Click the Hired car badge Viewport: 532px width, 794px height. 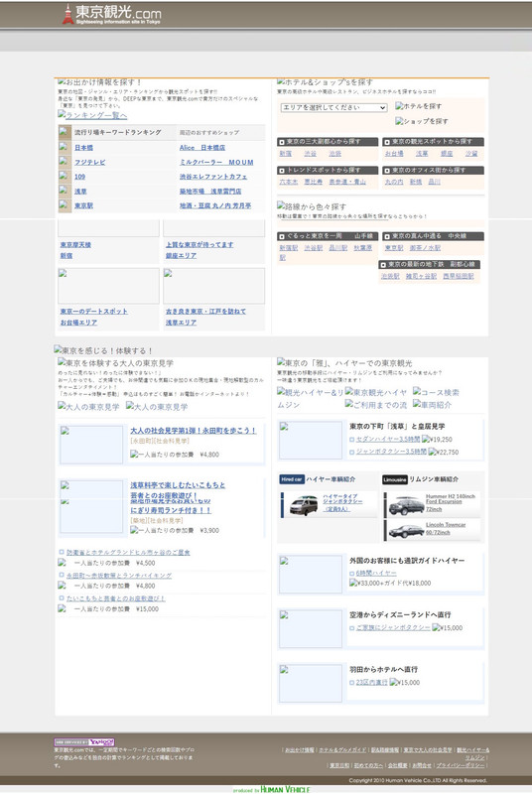(x=292, y=479)
